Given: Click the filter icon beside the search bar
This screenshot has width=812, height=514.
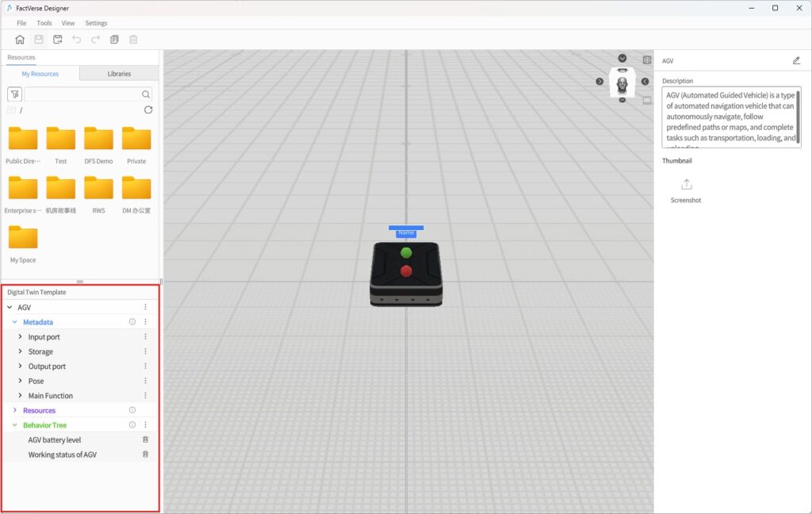Looking at the screenshot, I should (x=14, y=94).
